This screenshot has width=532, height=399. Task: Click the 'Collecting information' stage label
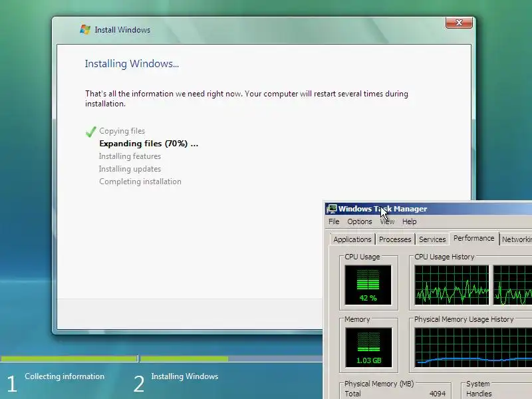click(65, 376)
